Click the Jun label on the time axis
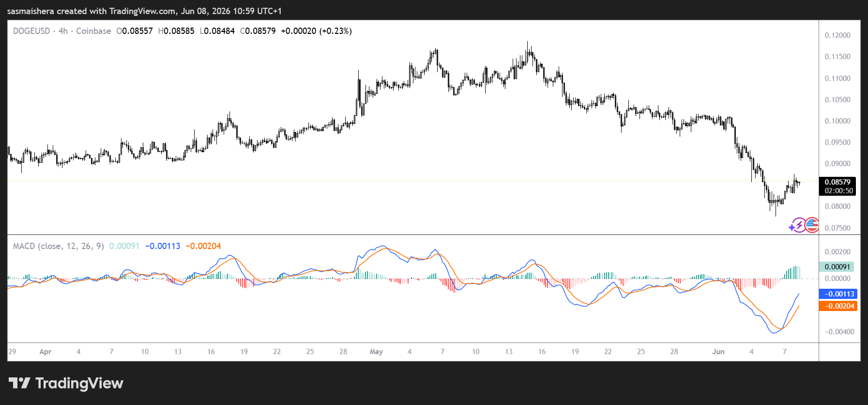The image size is (868, 405). pyautogui.click(x=718, y=352)
